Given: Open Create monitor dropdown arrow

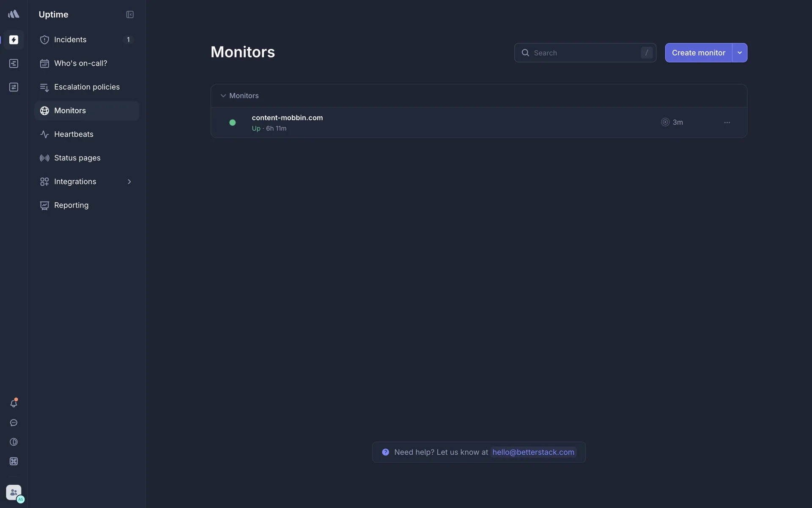Looking at the screenshot, I should pyautogui.click(x=740, y=53).
